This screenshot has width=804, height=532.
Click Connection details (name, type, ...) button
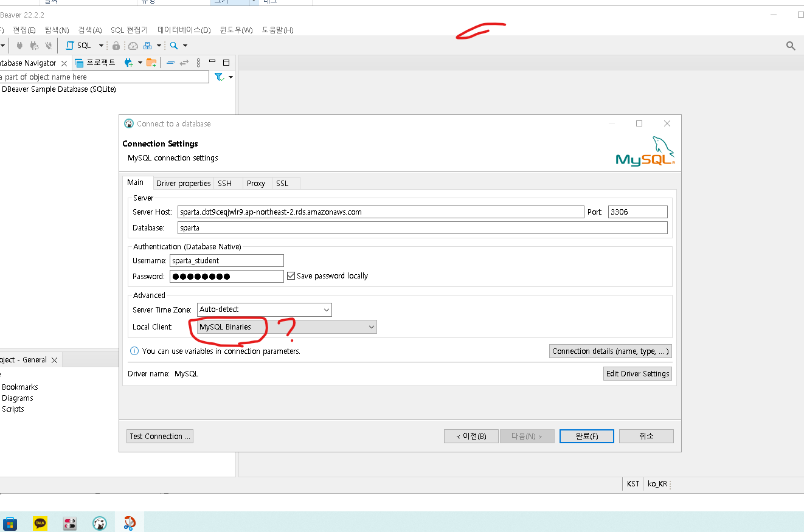(x=611, y=351)
